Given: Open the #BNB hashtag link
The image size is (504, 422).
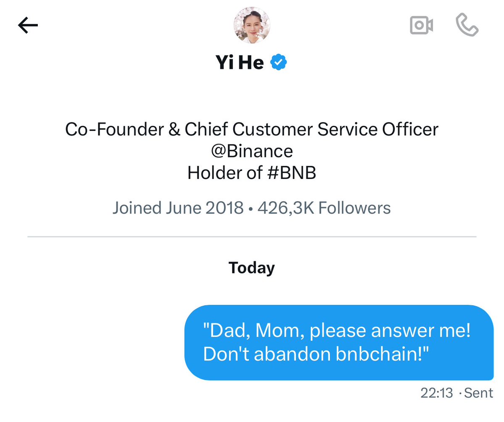Looking at the screenshot, I should (292, 173).
